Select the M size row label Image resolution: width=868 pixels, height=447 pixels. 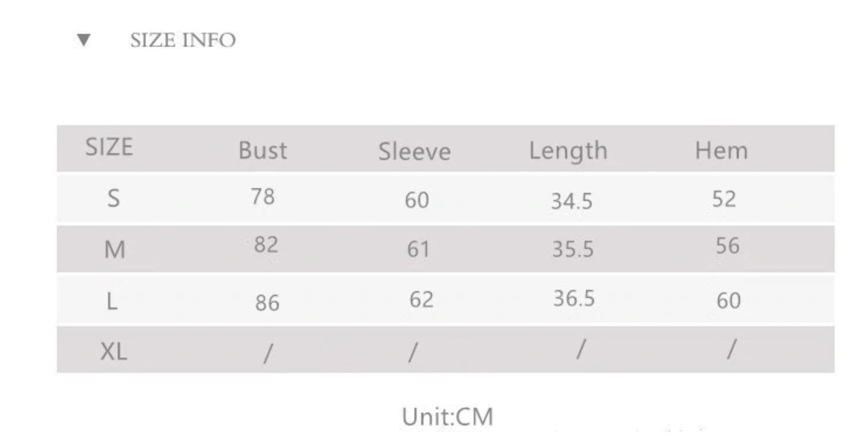[114, 250]
